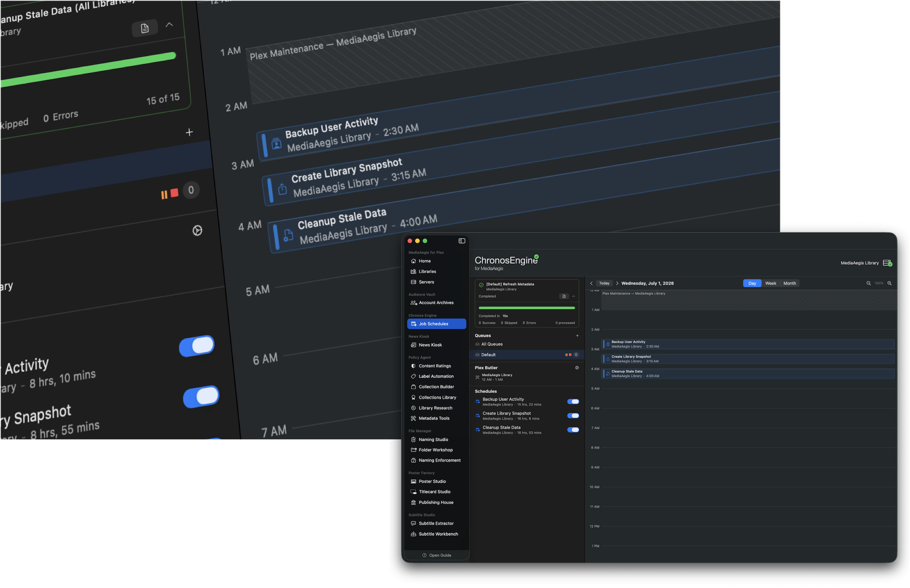Add a new queue with the plus icon beside Queues
The height and width of the screenshot is (588, 910).
[x=577, y=336]
